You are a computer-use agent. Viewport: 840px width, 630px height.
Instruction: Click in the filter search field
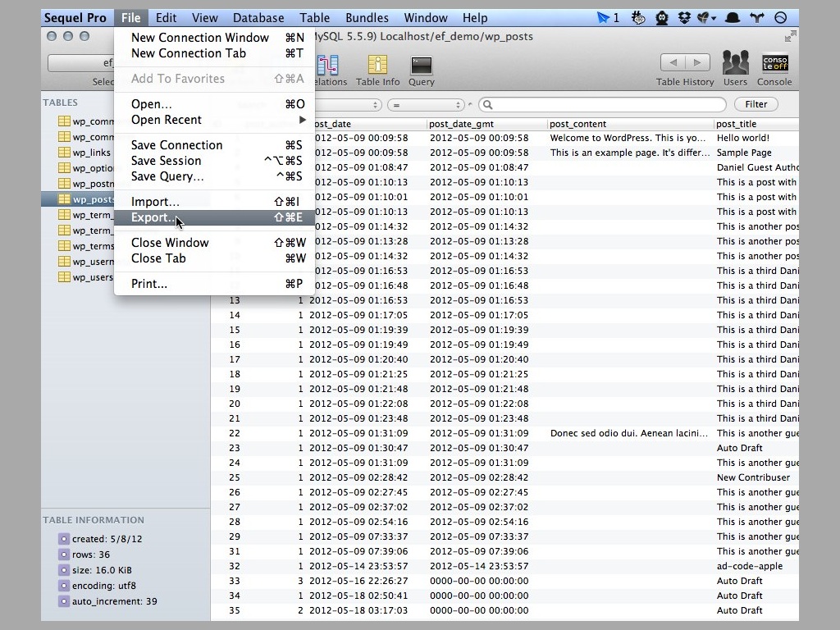click(603, 104)
